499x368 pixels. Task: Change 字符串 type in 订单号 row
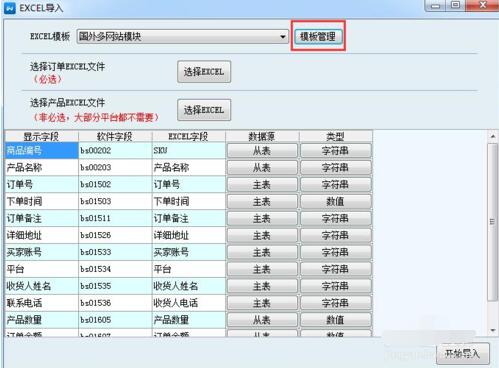point(336,185)
